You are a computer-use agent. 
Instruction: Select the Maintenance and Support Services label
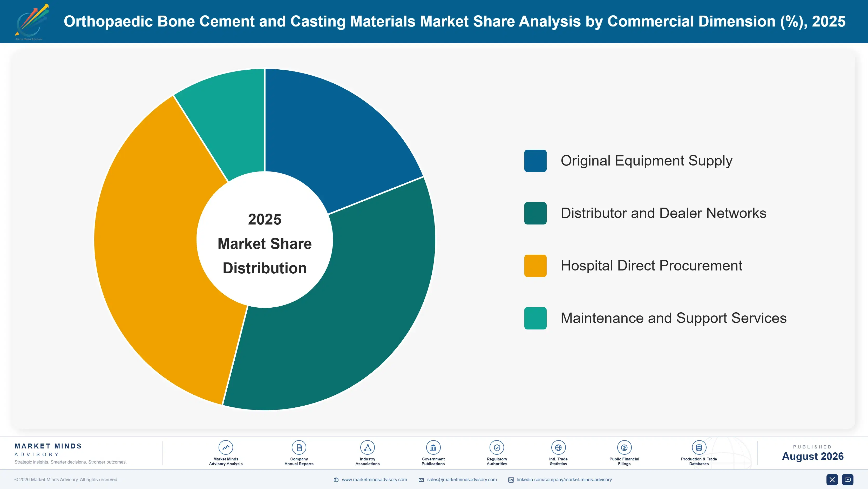tap(674, 318)
